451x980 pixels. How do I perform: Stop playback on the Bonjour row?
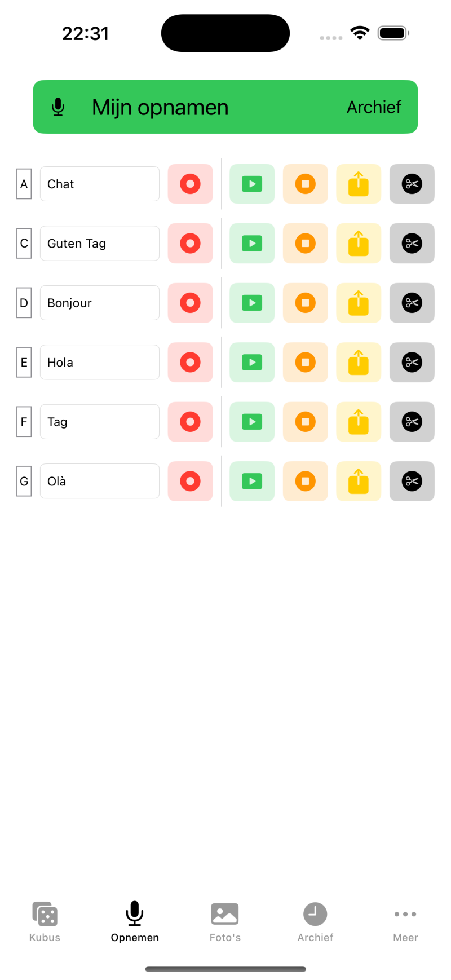(305, 303)
